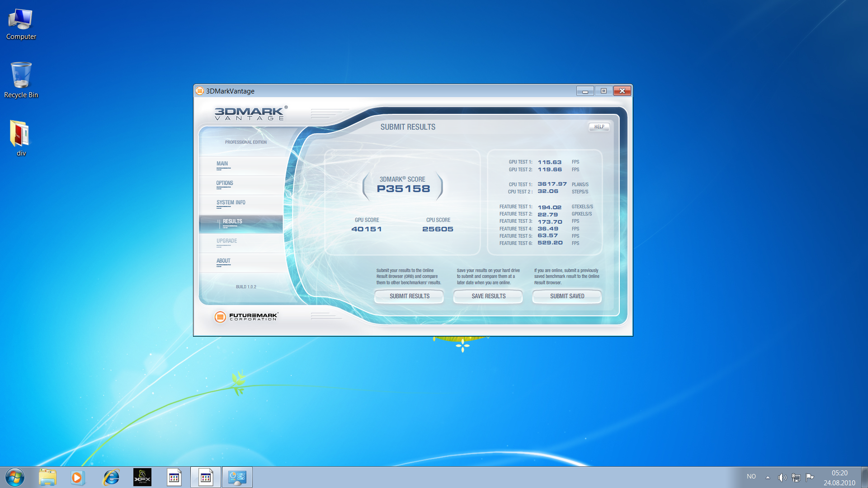Open the XFX app in taskbar

point(142,477)
